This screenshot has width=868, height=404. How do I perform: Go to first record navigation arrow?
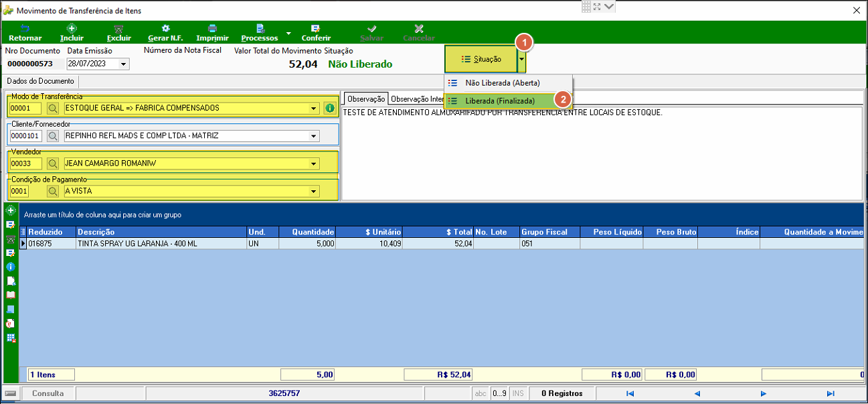(630, 393)
